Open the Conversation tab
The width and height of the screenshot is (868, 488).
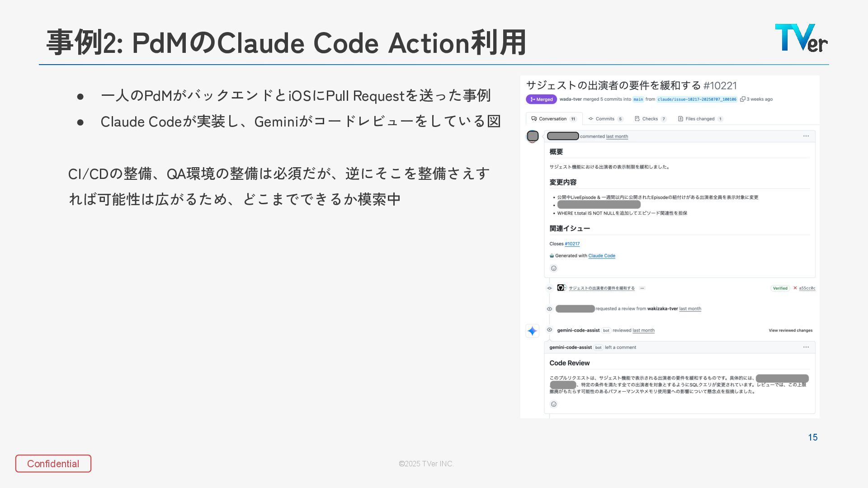[554, 119]
